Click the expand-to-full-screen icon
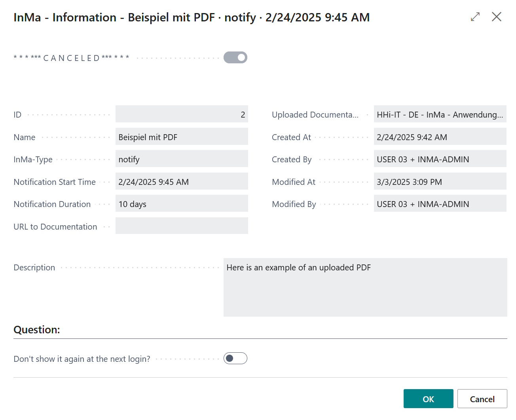The height and width of the screenshot is (420, 516). tap(475, 17)
